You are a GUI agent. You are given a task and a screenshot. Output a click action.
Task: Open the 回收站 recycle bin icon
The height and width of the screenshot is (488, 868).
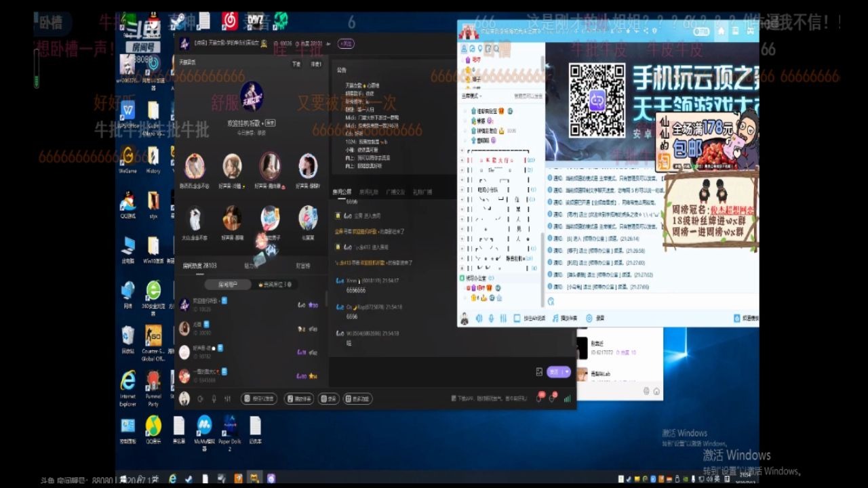pyautogui.click(x=127, y=339)
